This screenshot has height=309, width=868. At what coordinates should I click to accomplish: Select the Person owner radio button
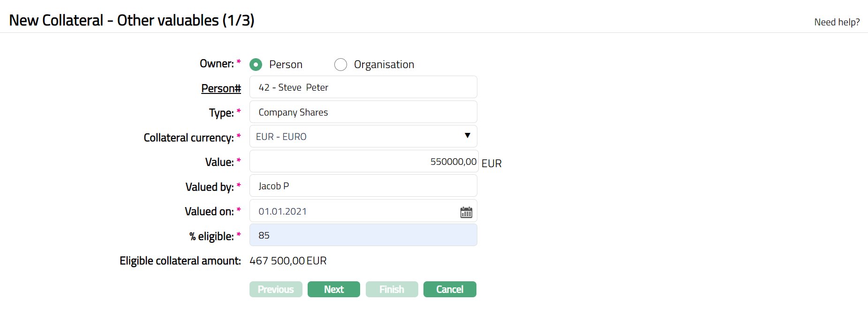[x=256, y=64]
